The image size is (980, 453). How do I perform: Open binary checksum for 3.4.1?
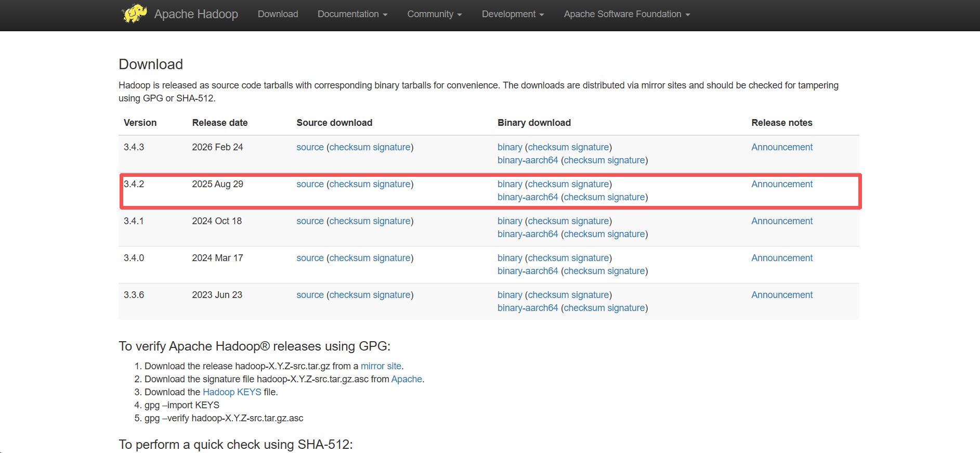click(x=548, y=221)
